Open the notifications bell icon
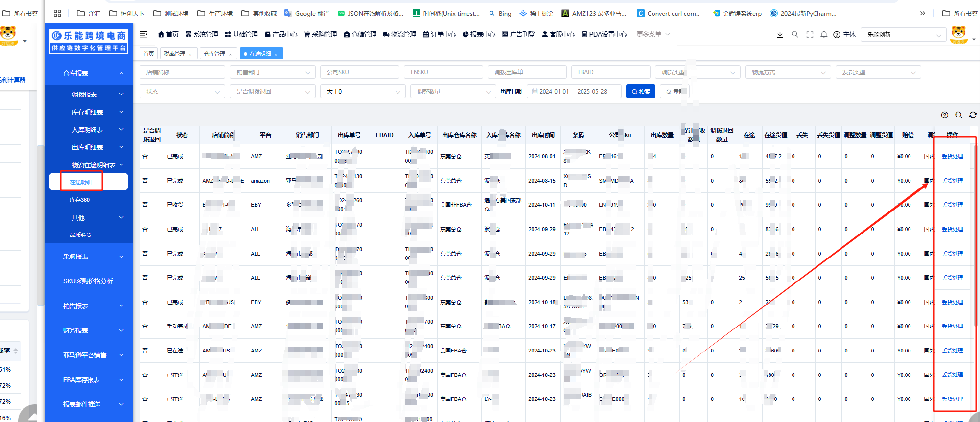 [x=824, y=35]
